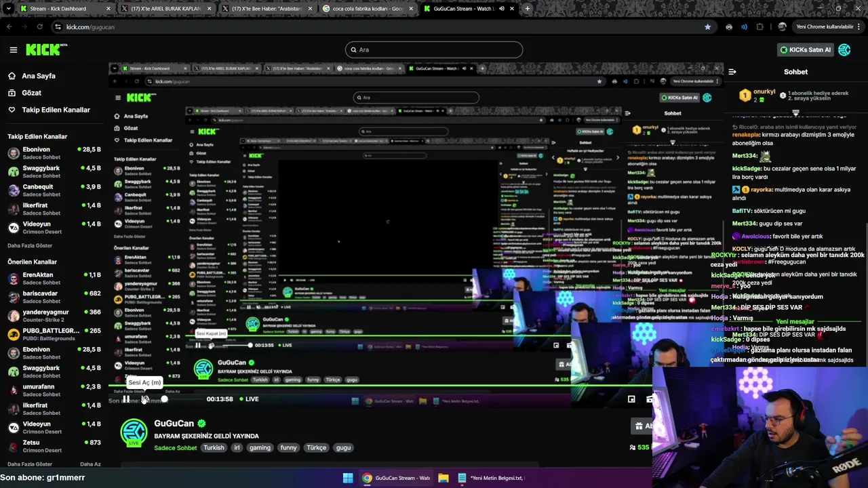Open followed channel Canbequit

[x=53, y=190]
